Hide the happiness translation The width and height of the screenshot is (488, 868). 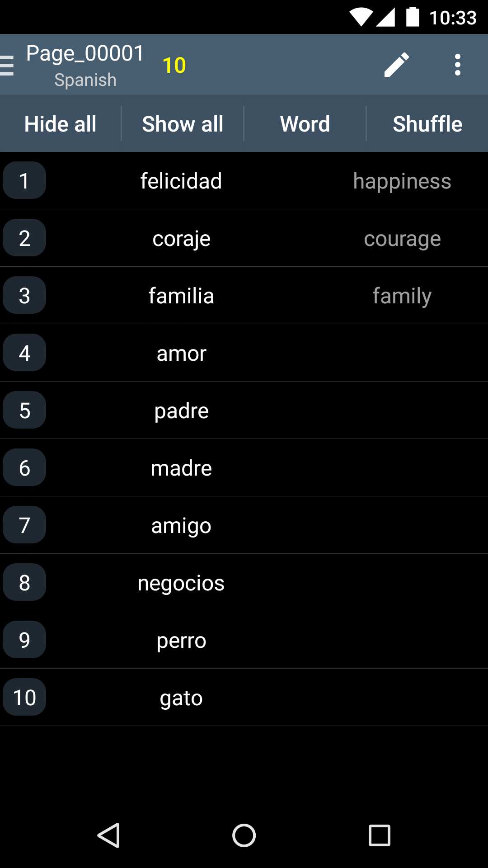click(x=402, y=181)
